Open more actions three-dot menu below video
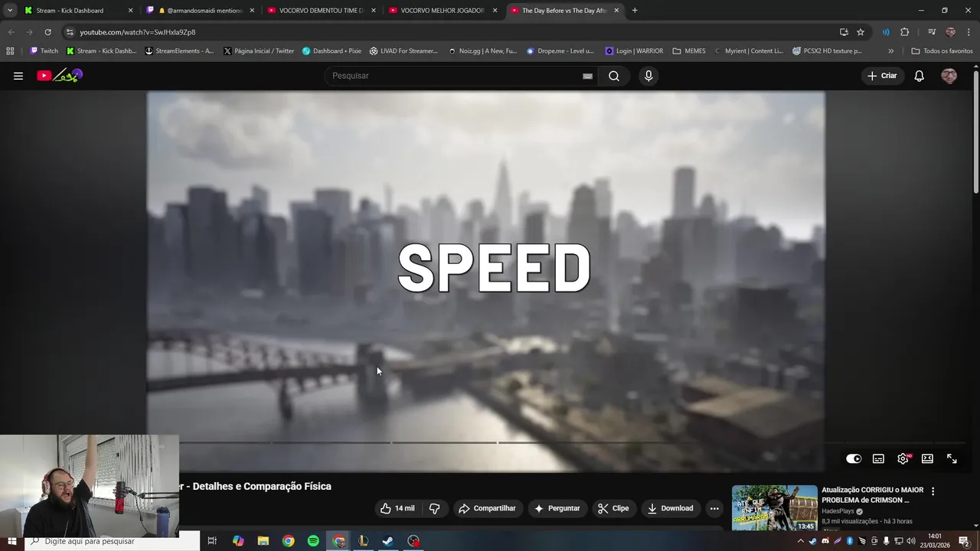 714,508
